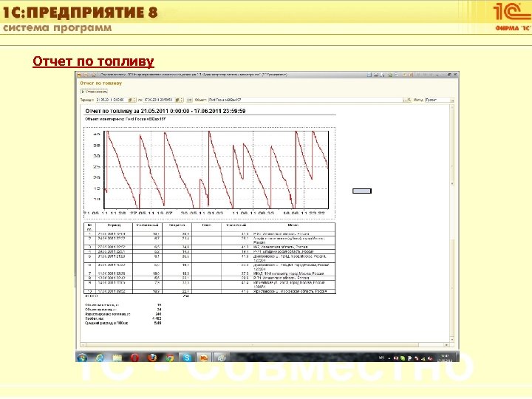Screen dimensions: 532x399
Task: Click the save icon in the title bar
Action: pos(369,75)
